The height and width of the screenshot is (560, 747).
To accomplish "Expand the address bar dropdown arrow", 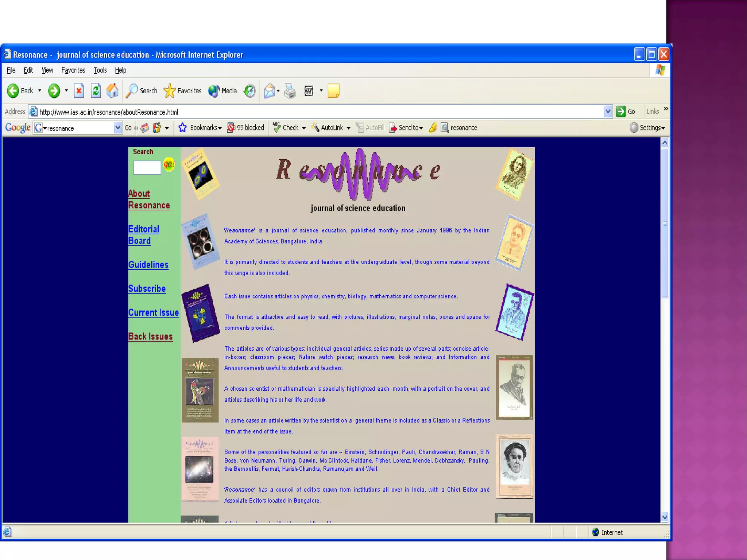I will tap(608, 112).
